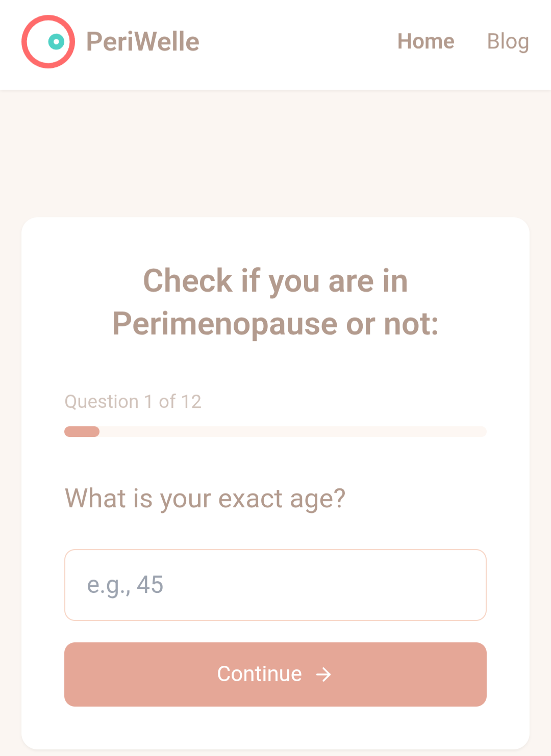
Task: Click the PeriWelle circular logo icon
Action: [48, 42]
